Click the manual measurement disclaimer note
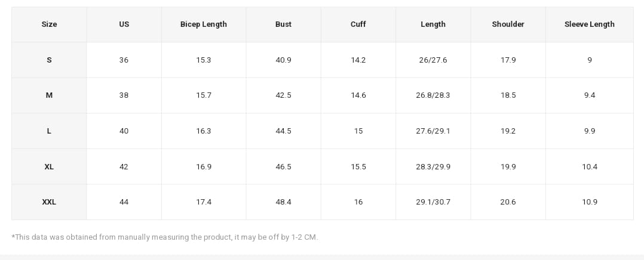This screenshot has width=644, height=260. 164,237
